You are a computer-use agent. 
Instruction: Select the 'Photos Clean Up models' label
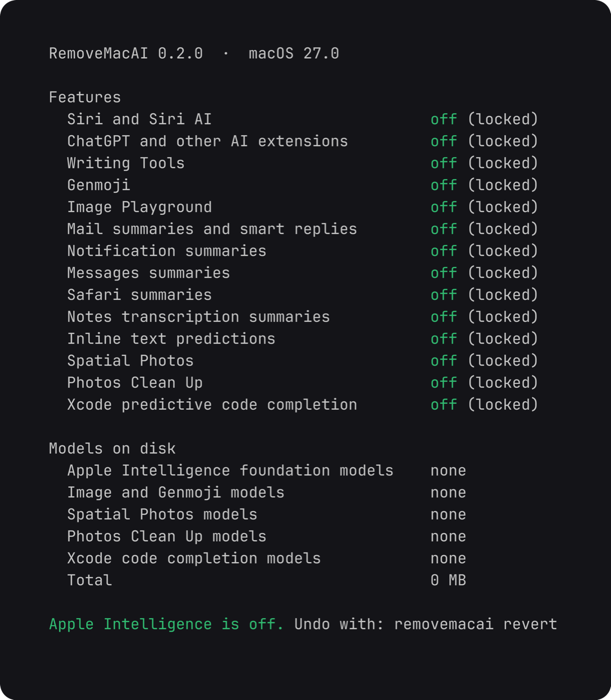pyautogui.click(x=166, y=537)
